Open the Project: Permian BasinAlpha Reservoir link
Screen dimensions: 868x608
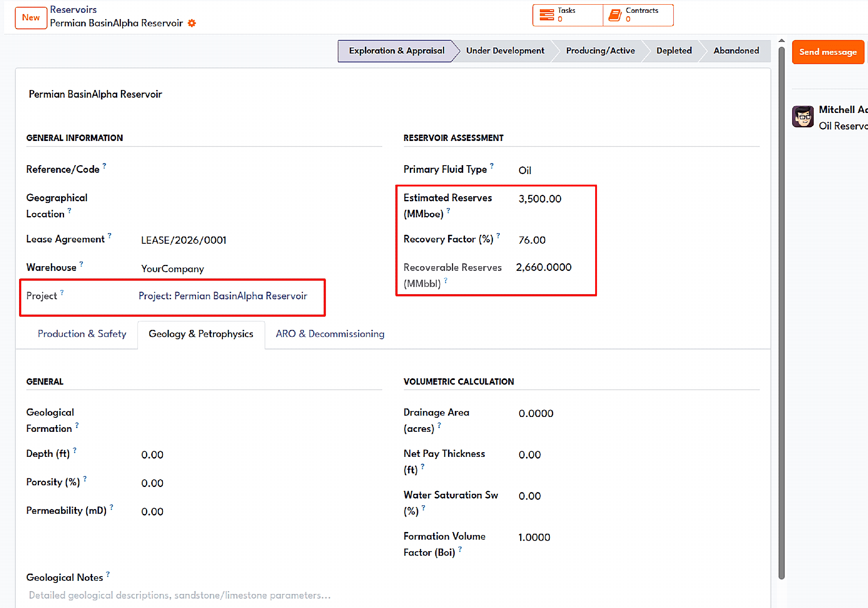(223, 296)
